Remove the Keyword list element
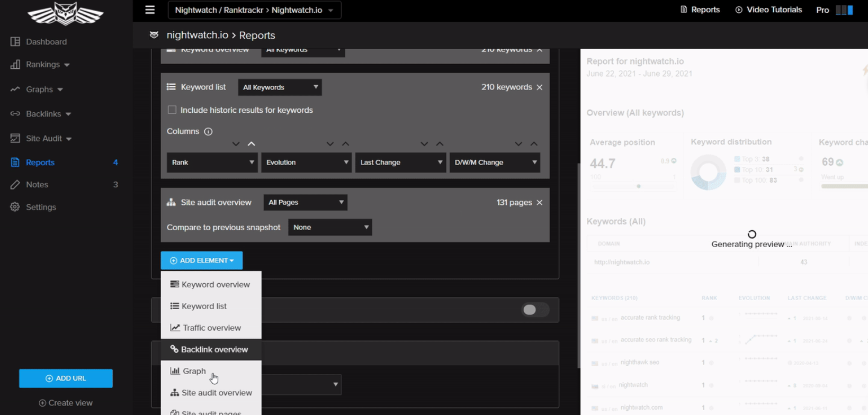868x415 pixels. (x=540, y=87)
